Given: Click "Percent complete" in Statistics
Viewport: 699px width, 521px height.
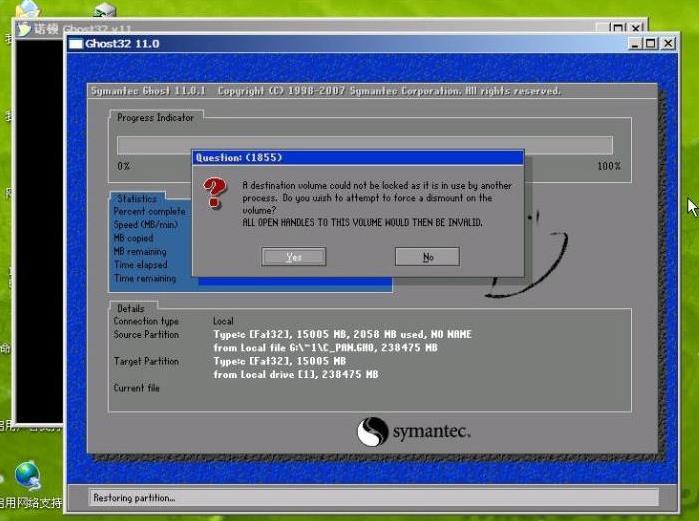Looking at the screenshot, I should point(149,211).
